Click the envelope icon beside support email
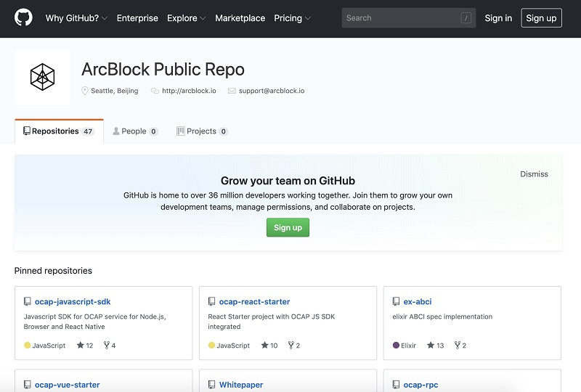 click(232, 91)
